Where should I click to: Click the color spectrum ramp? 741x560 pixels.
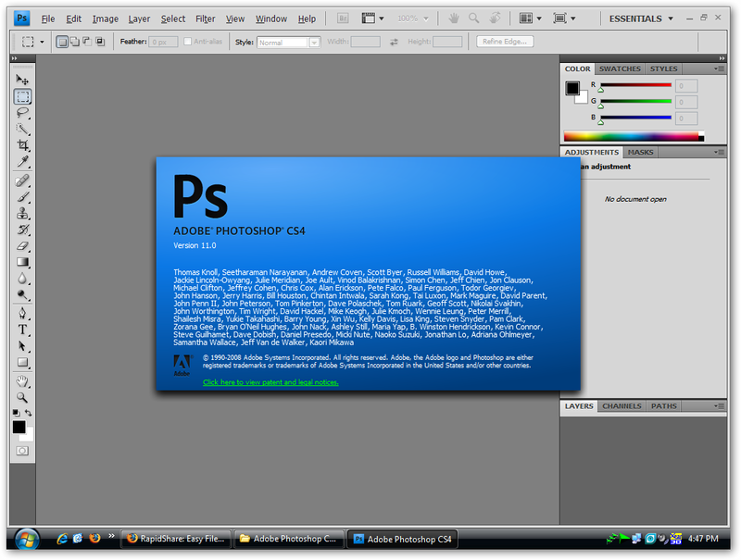(x=634, y=136)
